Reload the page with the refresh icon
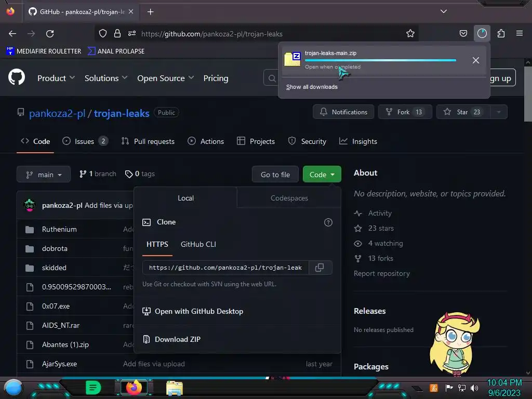Screen dimensions: 532x399 [x=50, y=34]
